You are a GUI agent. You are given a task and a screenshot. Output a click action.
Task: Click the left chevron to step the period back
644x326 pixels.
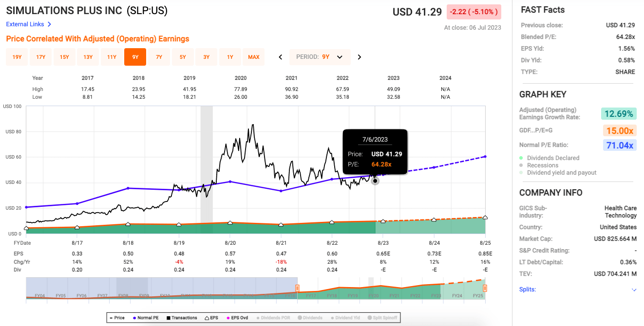(x=280, y=56)
